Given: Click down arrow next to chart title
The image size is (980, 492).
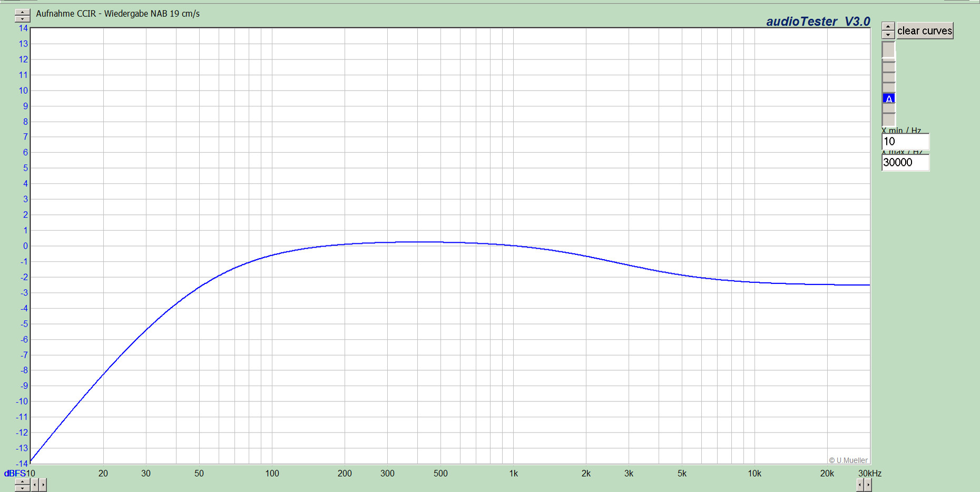Looking at the screenshot, I should 22,19.
